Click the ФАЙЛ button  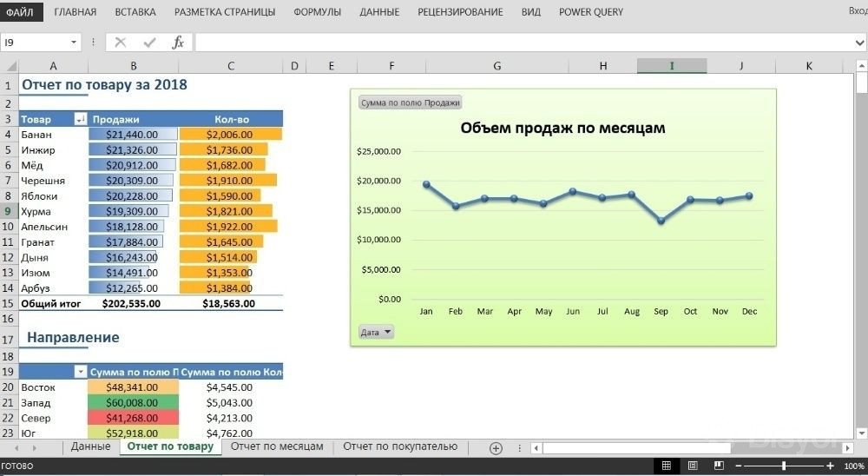click(19, 12)
